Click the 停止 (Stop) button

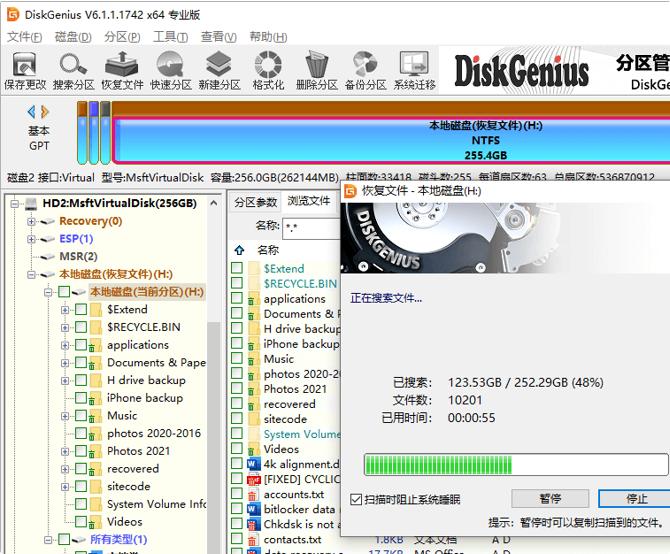coord(636,498)
